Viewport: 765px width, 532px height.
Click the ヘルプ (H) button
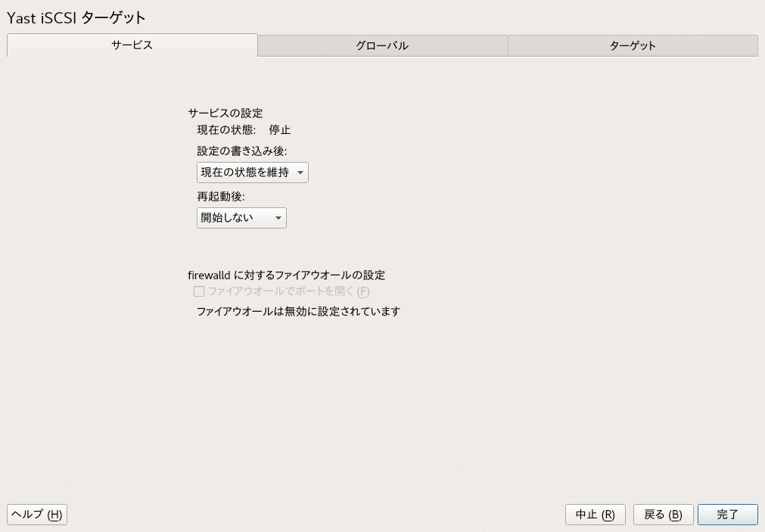(37, 515)
